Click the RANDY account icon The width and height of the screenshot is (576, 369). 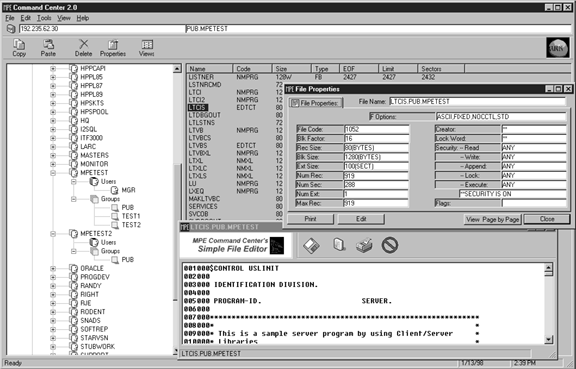point(74,286)
